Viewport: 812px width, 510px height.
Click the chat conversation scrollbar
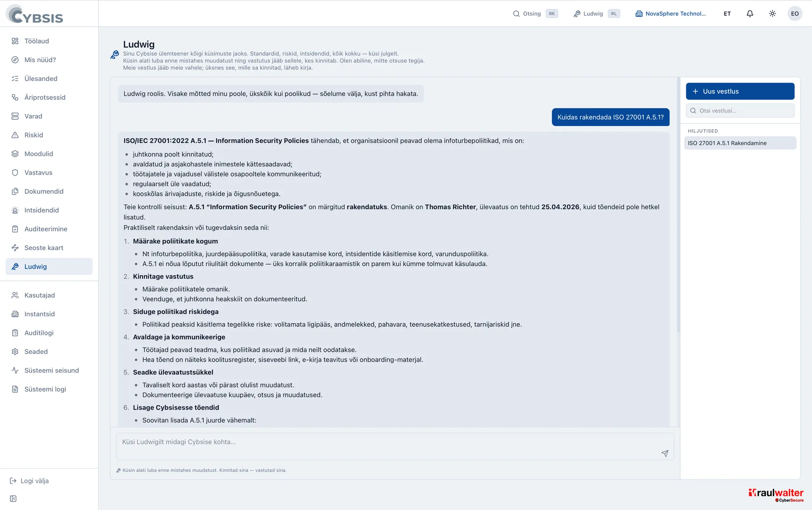tap(678, 205)
